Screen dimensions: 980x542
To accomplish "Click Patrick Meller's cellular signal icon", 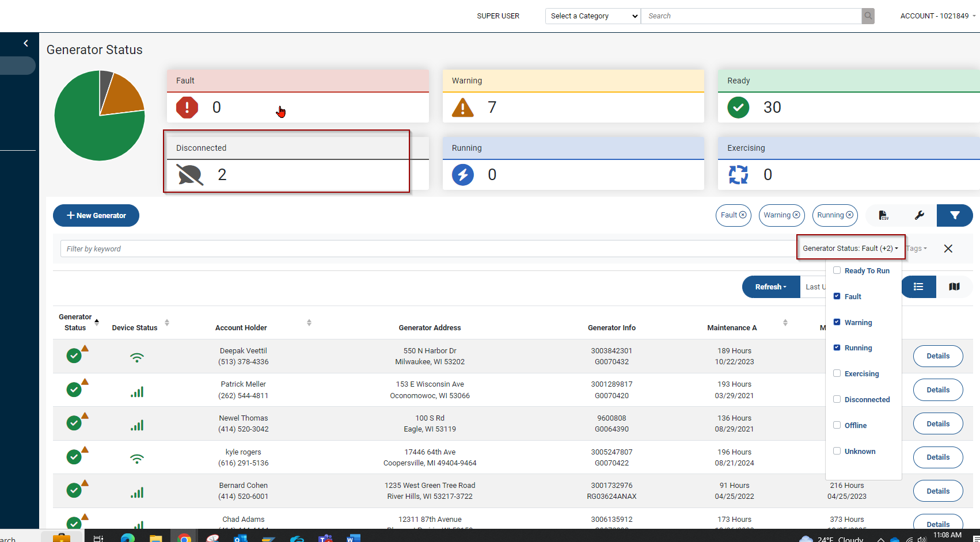I will (137, 392).
